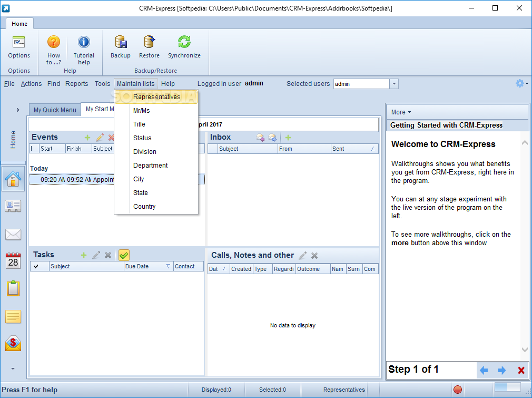
Task: Open the Tools menu
Action: [103, 83]
